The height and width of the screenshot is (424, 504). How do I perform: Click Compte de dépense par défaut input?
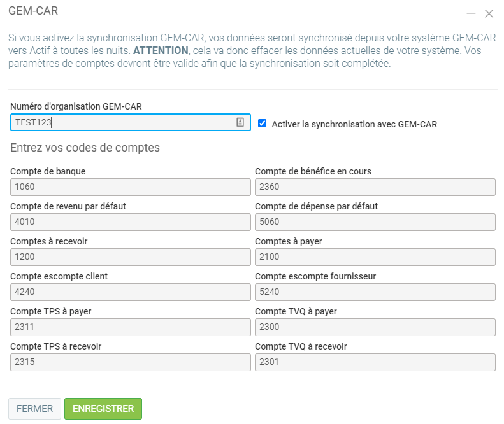click(375, 222)
